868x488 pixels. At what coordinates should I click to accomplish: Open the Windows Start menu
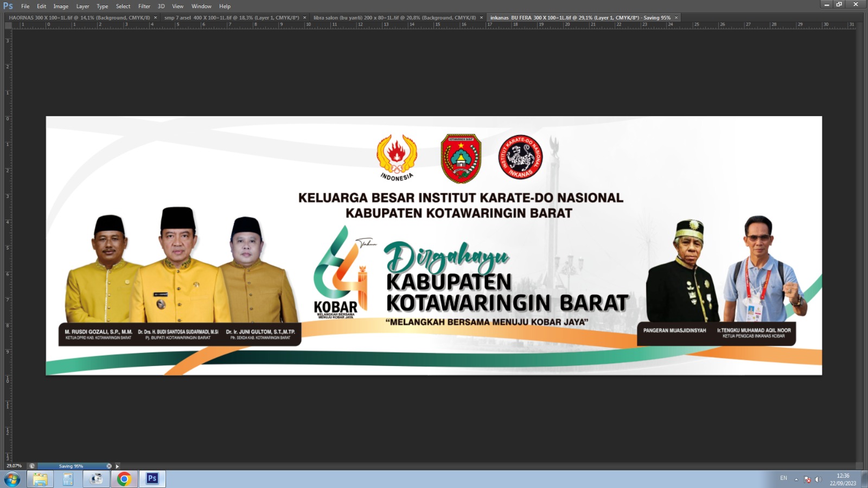point(12,479)
